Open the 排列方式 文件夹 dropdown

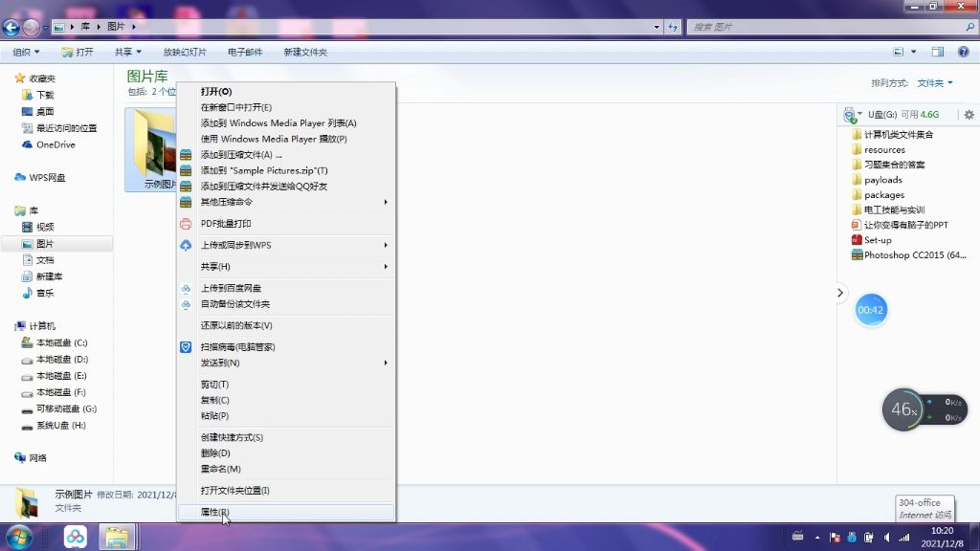[934, 83]
